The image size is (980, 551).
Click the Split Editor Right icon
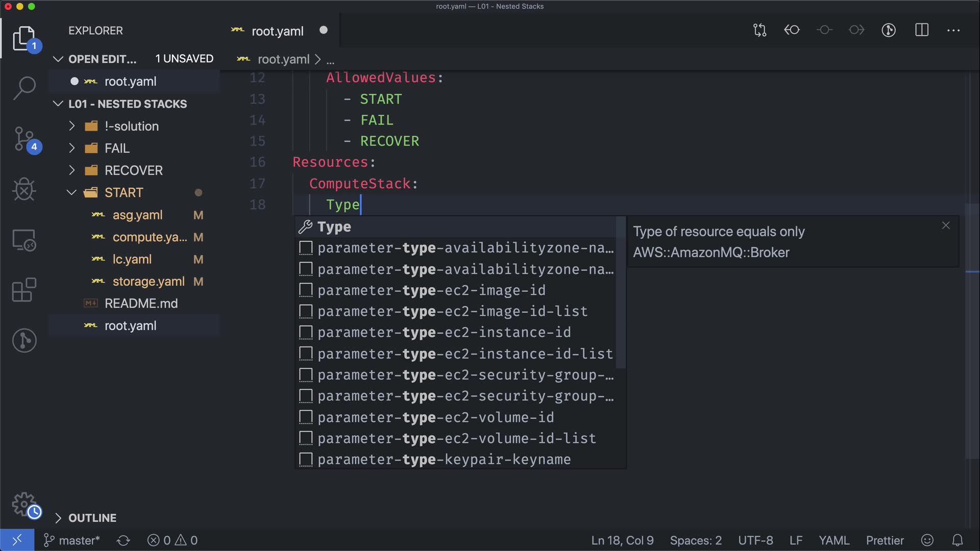tap(921, 30)
